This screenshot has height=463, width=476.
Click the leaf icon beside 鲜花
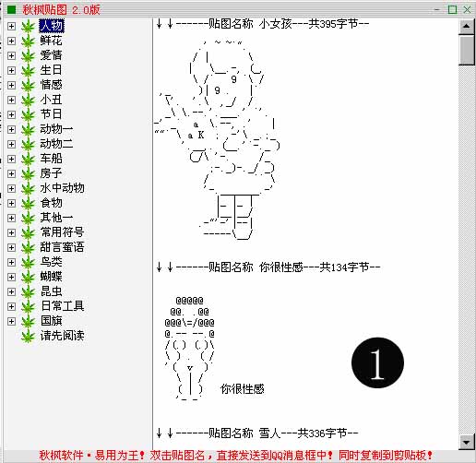(28, 41)
